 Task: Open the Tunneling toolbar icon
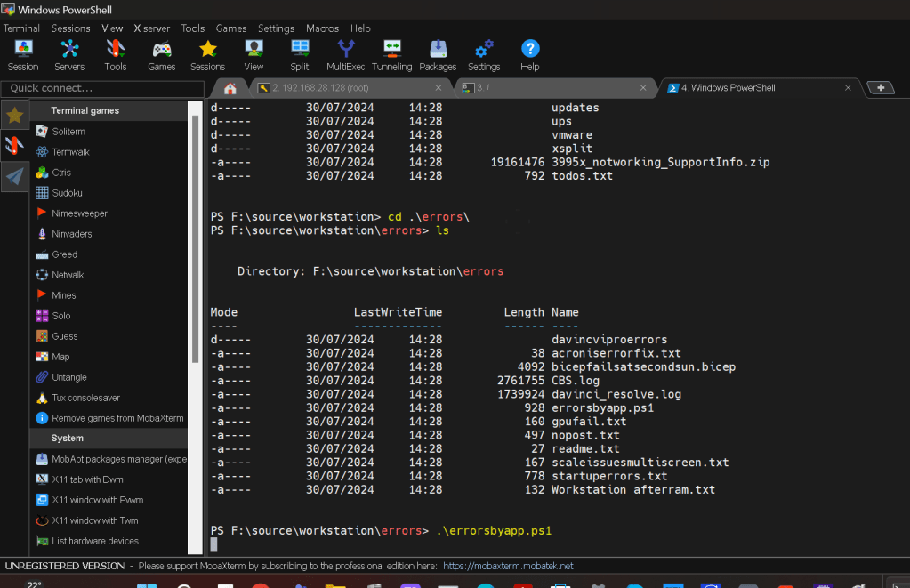click(x=391, y=55)
